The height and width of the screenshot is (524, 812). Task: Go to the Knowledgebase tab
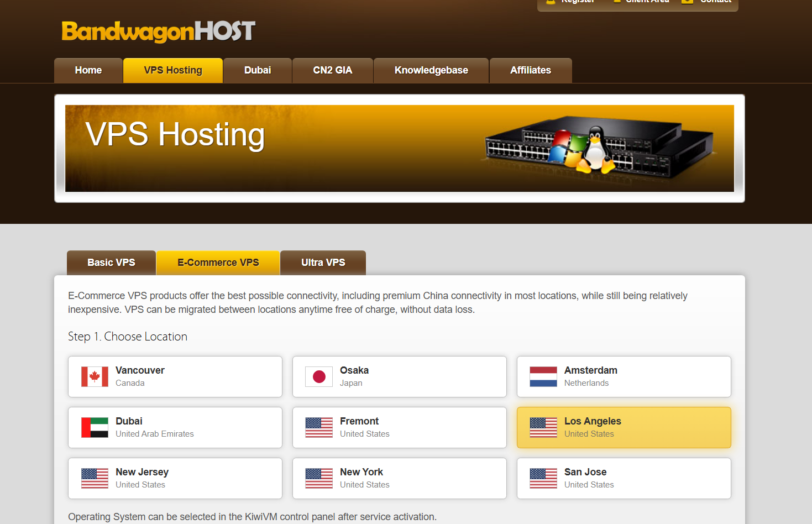coord(431,70)
